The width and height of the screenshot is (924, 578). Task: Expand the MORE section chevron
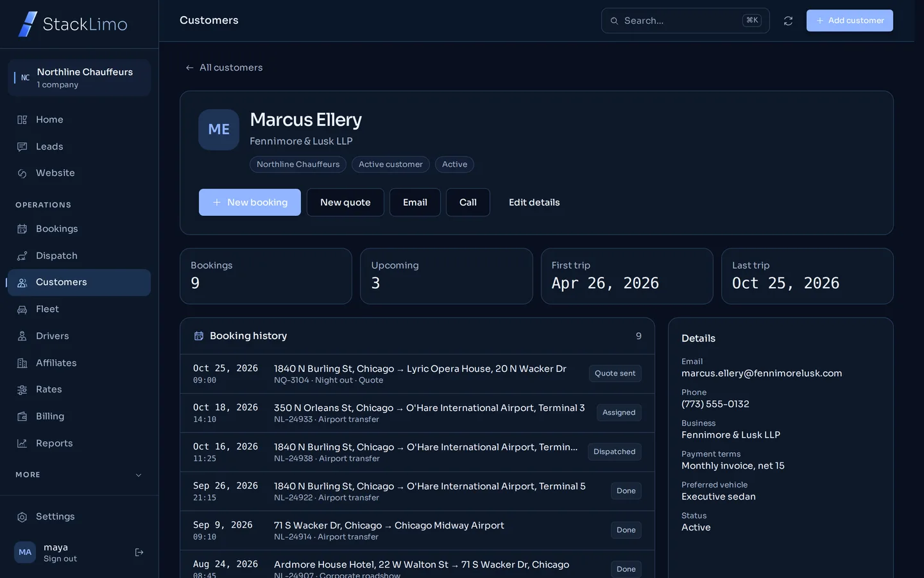(x=139, y=475)
